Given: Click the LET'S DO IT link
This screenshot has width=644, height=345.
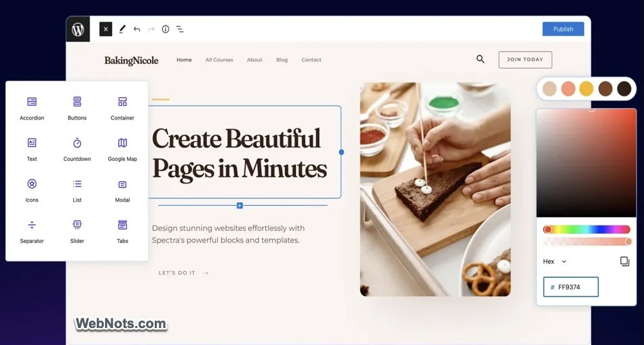Looking at the screenshot, I should point(184,272).
